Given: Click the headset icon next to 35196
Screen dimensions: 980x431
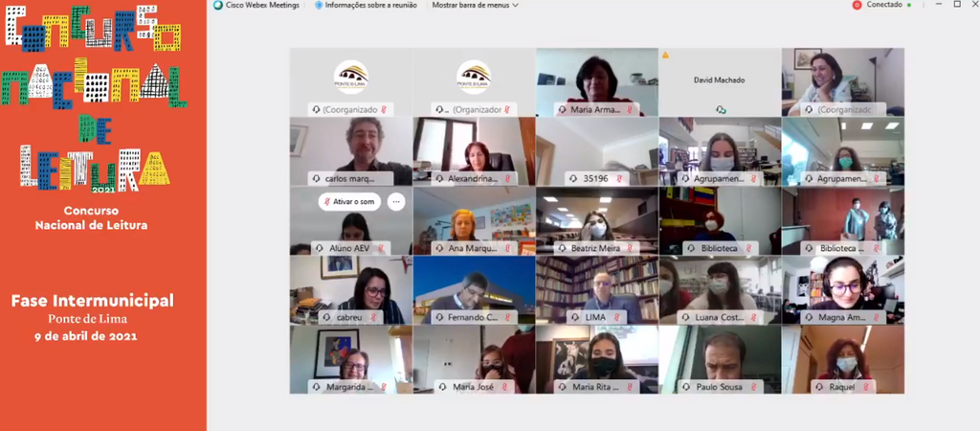Looking at the screenshot, I should (561, 179).
